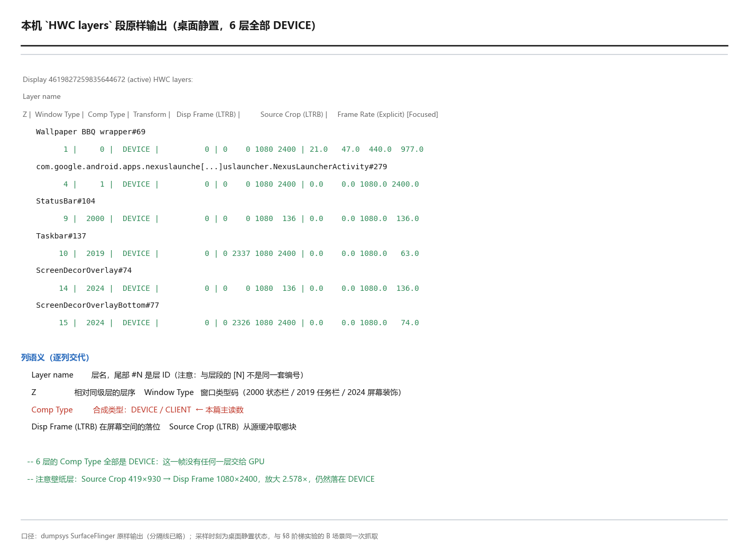This screenshot has width=748, height=560.
Task: Click window type value 2019
Action: coord(95,253)
